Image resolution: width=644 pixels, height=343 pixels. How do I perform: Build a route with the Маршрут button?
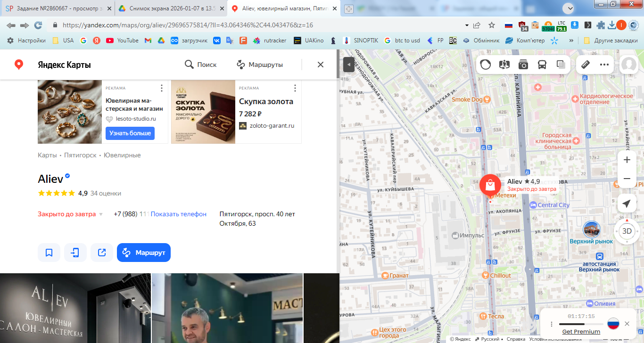pyautogui.click(x=144, y=253)
